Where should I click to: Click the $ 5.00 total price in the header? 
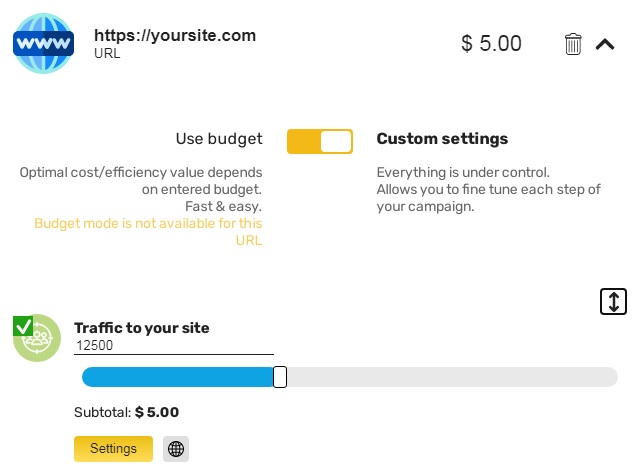coord(491,44)
